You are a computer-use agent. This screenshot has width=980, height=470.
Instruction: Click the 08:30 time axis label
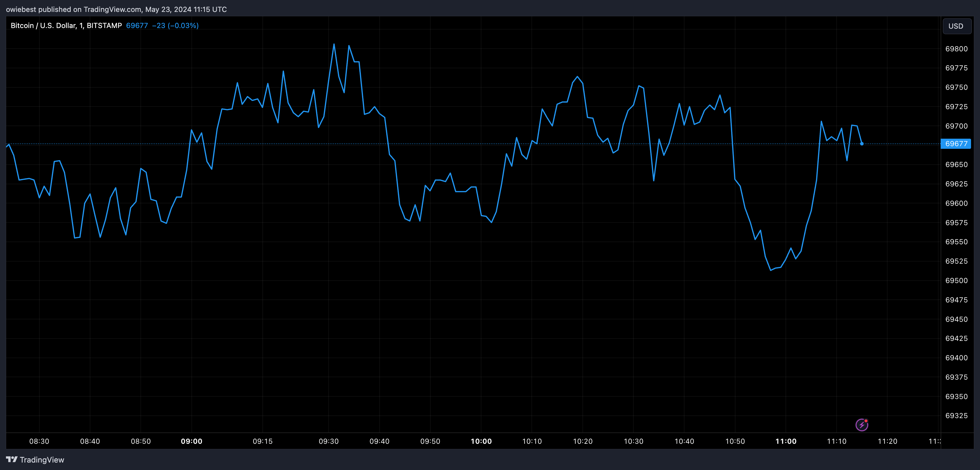(x=39, y=441)
